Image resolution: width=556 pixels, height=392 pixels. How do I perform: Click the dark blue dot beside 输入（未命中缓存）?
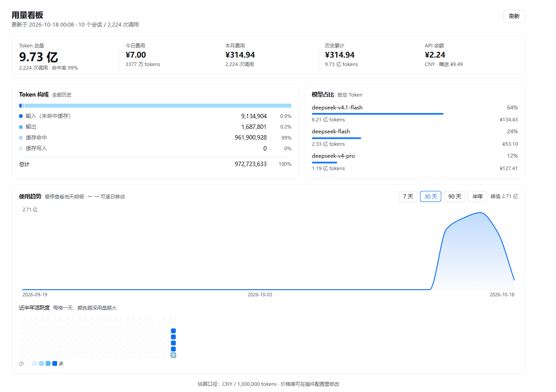pos(21,116)
